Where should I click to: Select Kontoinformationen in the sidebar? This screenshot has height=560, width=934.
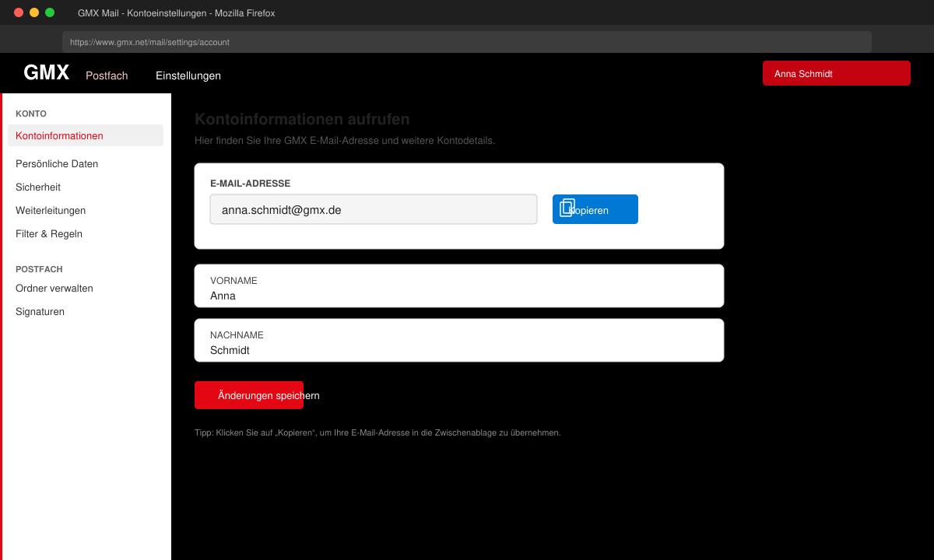click(x=86, y=135)
